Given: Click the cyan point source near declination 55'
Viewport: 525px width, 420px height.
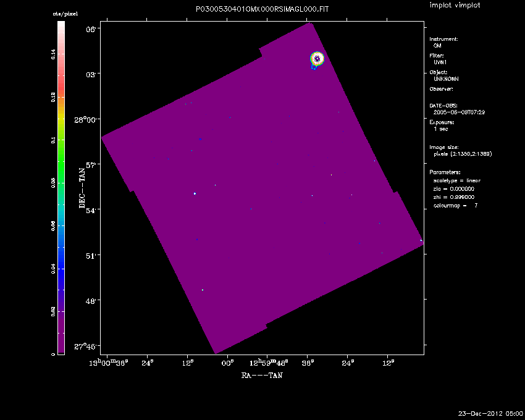Looking at the screenshot, I should pos(195,193).
